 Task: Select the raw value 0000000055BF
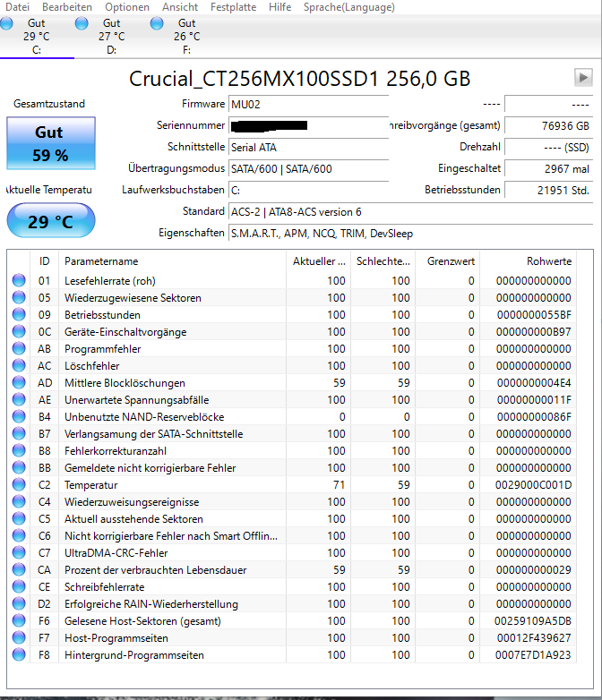[534, 315]
